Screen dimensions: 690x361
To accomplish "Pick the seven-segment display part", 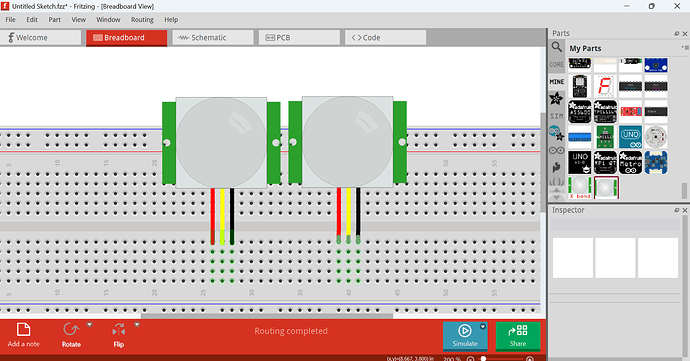I will tap(605, 86).
